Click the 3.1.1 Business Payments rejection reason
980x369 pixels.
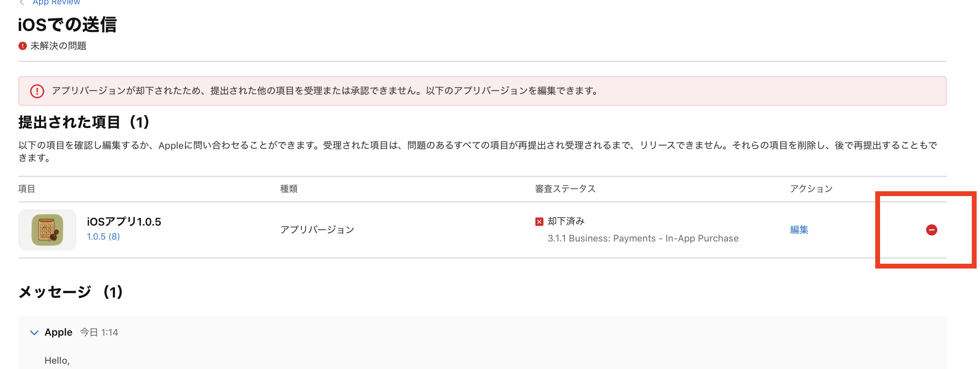tap(643, 238)
